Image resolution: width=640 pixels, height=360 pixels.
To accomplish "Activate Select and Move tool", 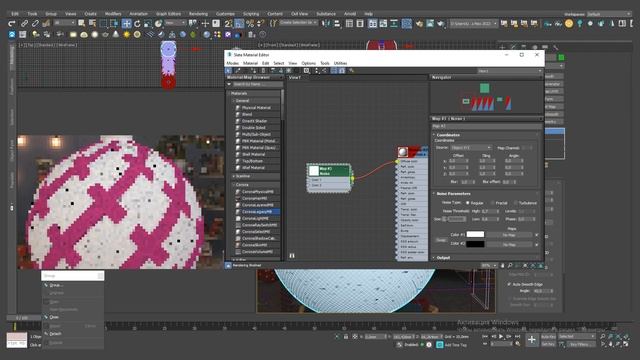I will point(127,24).
